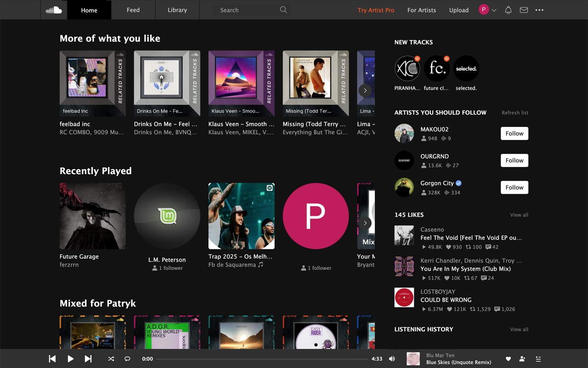Screen dimensions: 588x368
Task: Open Future Garage playlist cover
Action: coord(93,216)
